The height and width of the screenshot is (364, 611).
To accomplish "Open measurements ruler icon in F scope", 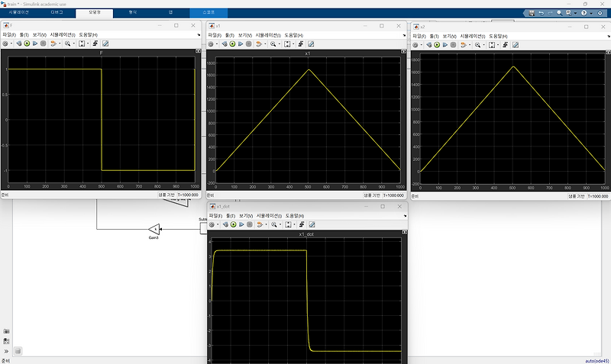I will (105, 43).
